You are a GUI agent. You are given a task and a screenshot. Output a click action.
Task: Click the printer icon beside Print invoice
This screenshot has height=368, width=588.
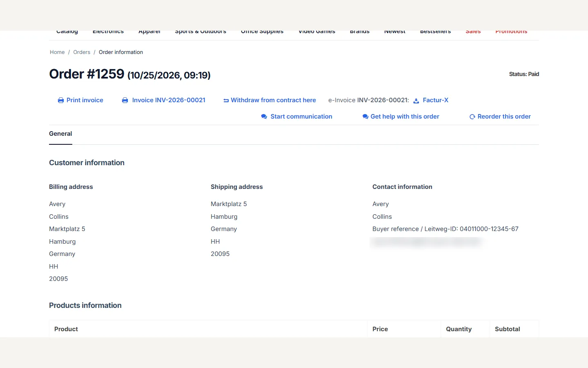pyautogui.click(x=61, y=100)
